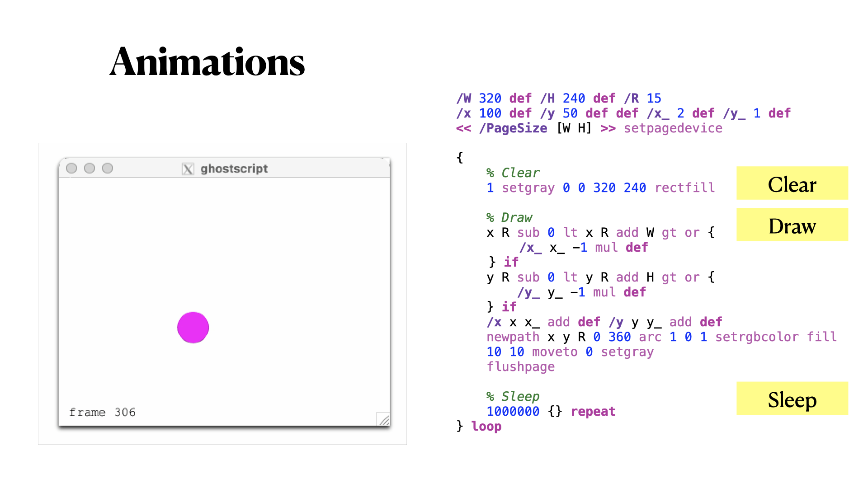Zoom the ghostscript window with third gray button
Image resolution: width=868 pixels, height=488 pixels.
108,168
